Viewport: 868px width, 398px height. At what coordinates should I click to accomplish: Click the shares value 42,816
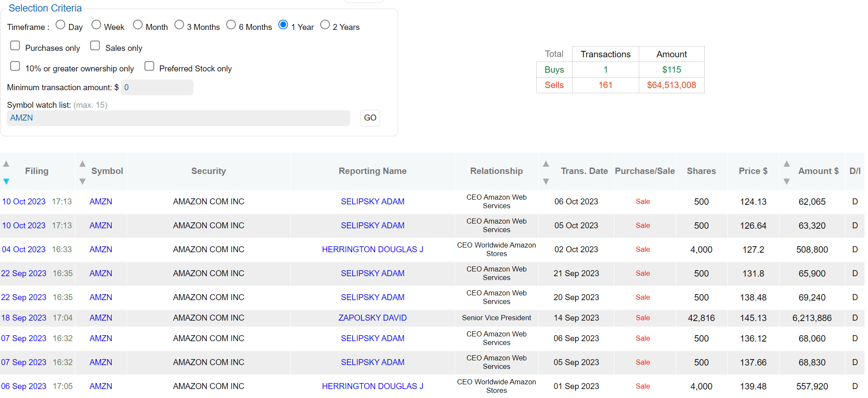click(702, 318)
